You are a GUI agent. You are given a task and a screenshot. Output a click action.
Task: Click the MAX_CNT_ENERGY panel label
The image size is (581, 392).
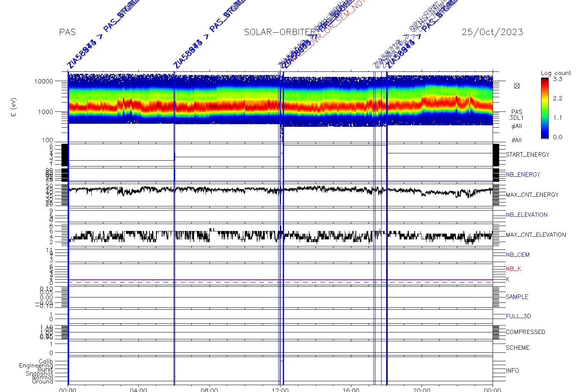tap(532, 194)
